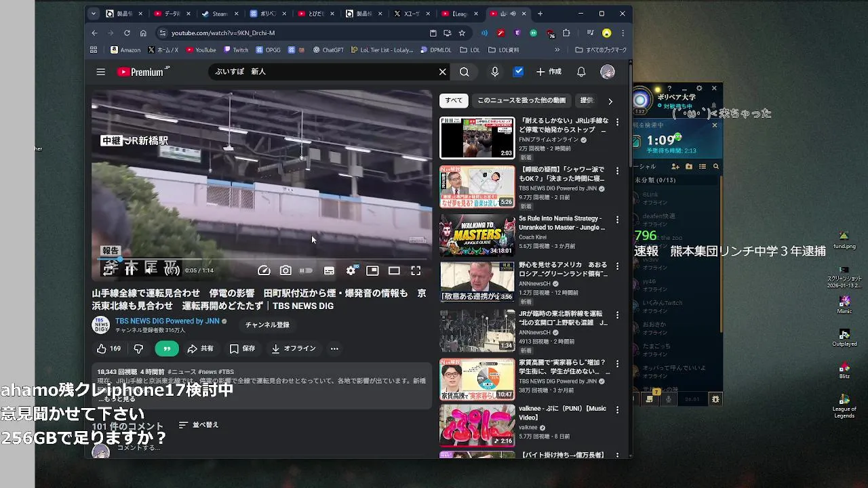Click the 作成 create button
Viewport: 868px width, 488px height.
[x=549, y=72]
